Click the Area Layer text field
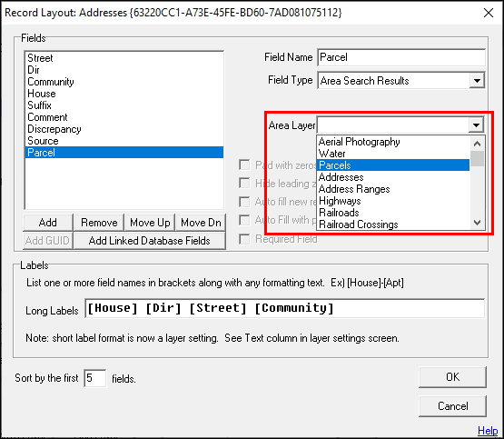 tap(393, 125)
